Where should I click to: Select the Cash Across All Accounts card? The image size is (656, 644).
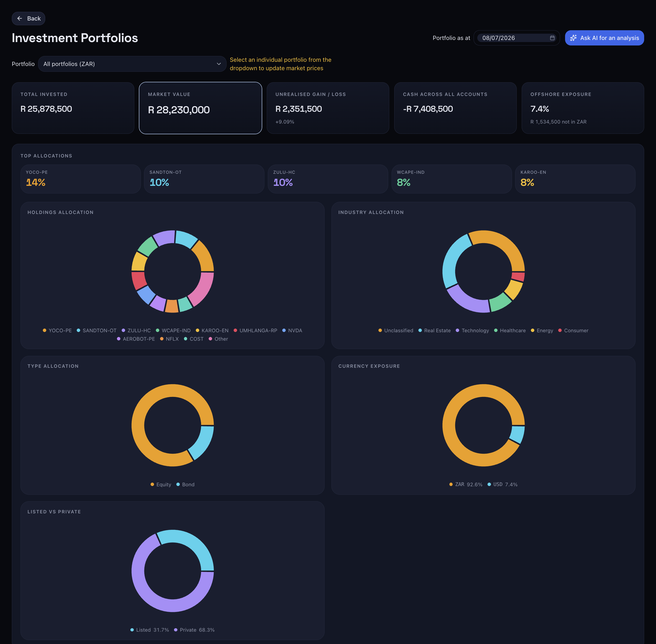click(x=455, y=108)
